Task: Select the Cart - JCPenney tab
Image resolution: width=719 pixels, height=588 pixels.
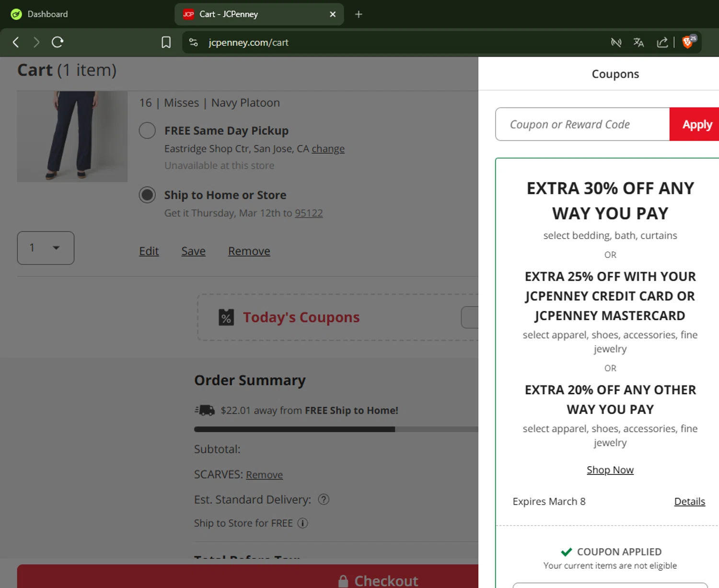Action: (259, 14)
